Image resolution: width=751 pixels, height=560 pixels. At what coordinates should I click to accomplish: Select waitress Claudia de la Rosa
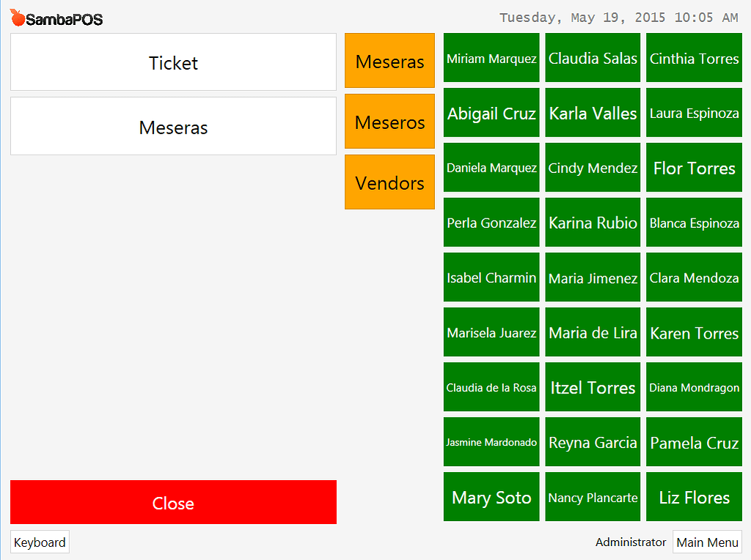coord(491,387)
